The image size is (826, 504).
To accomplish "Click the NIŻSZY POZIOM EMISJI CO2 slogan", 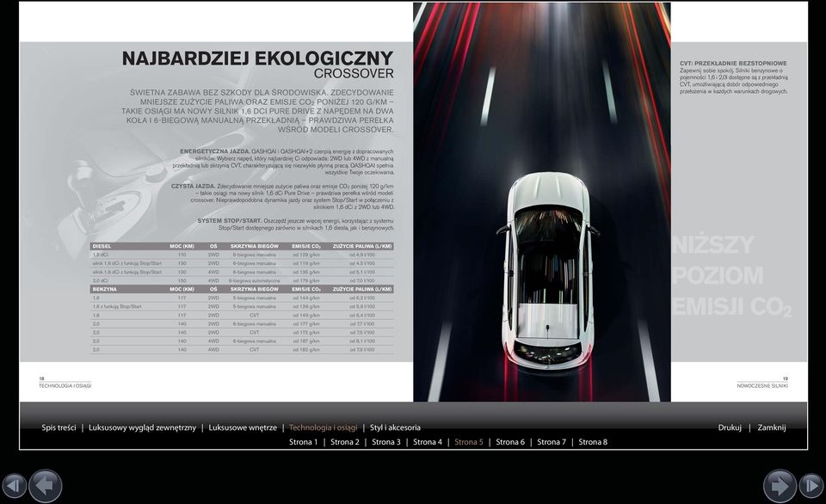I will [731, 276].
